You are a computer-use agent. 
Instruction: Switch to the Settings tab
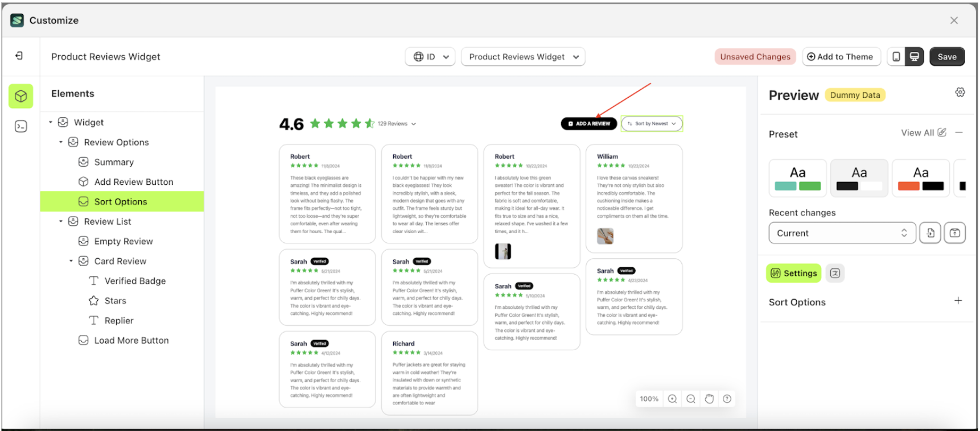794,273
